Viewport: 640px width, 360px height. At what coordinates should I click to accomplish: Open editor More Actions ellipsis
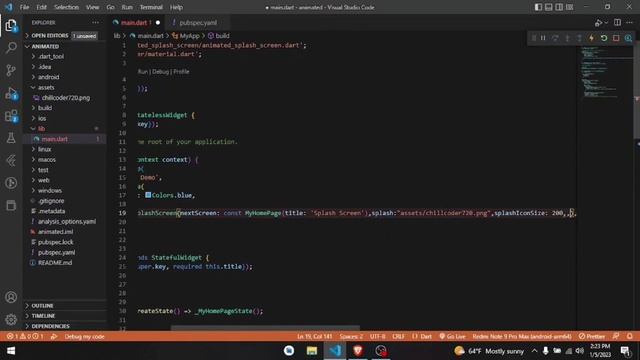629,23
